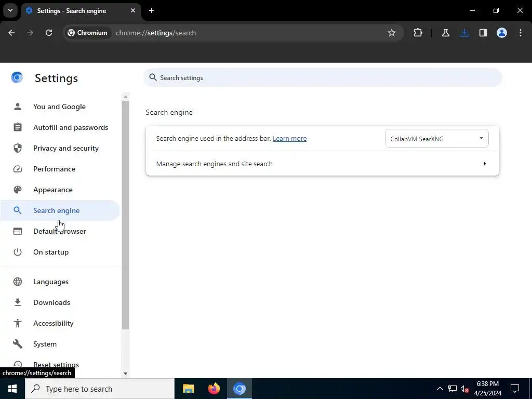
Task: Click the wrench icon beside System
Action: tap(18, 344)
